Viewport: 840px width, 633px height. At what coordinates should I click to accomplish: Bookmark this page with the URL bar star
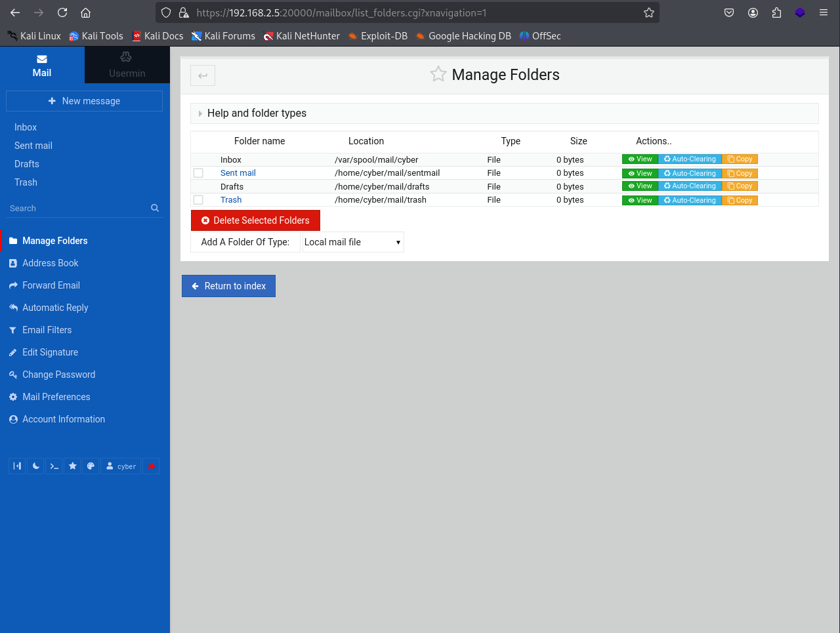point(649,12)
